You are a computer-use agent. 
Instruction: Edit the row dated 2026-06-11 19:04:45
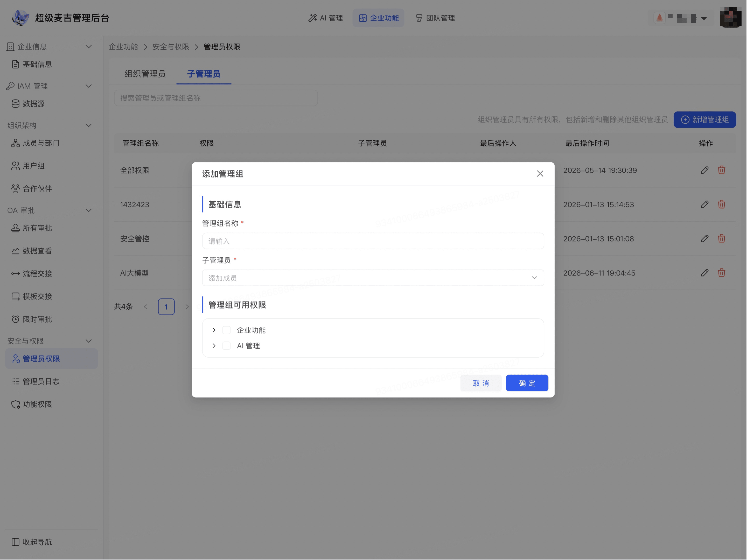click(x=705, y=273)
